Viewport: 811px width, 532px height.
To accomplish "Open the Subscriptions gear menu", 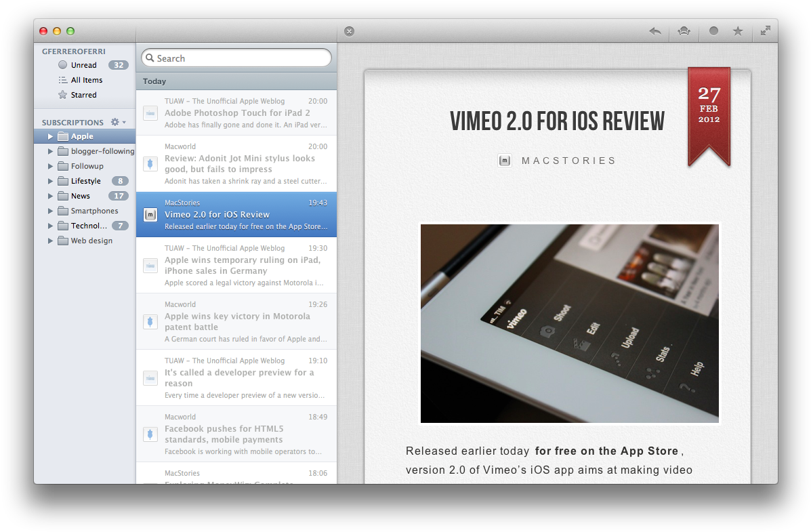I will (117, 122).
